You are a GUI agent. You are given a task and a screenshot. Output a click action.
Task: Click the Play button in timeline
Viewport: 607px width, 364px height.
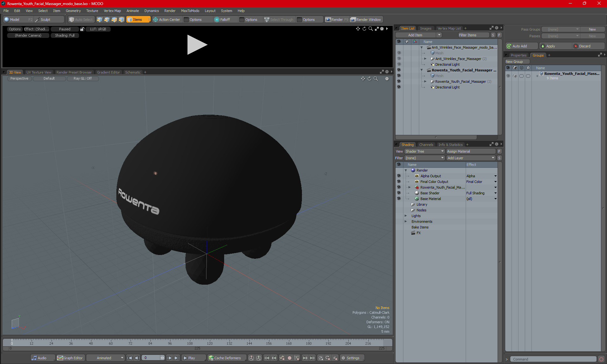[193, 358]
